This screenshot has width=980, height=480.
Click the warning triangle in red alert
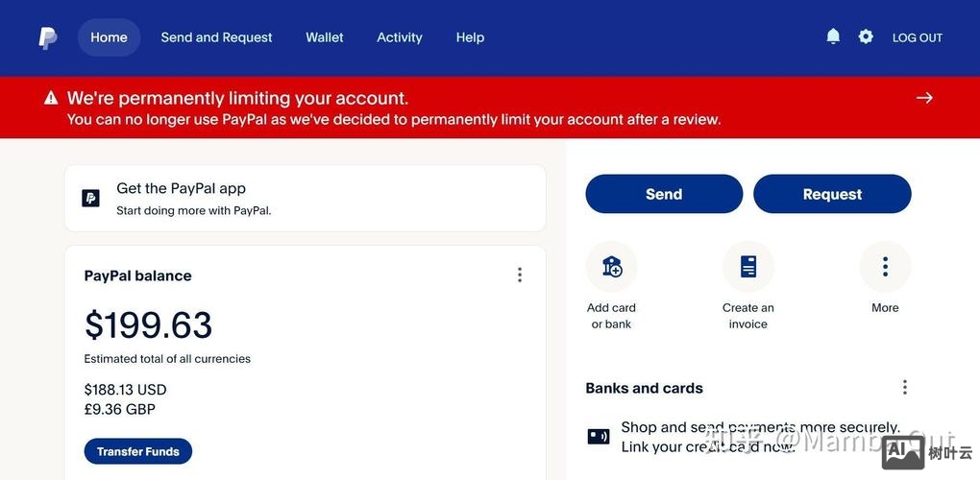pyautogui.click(x=51, y=98)
